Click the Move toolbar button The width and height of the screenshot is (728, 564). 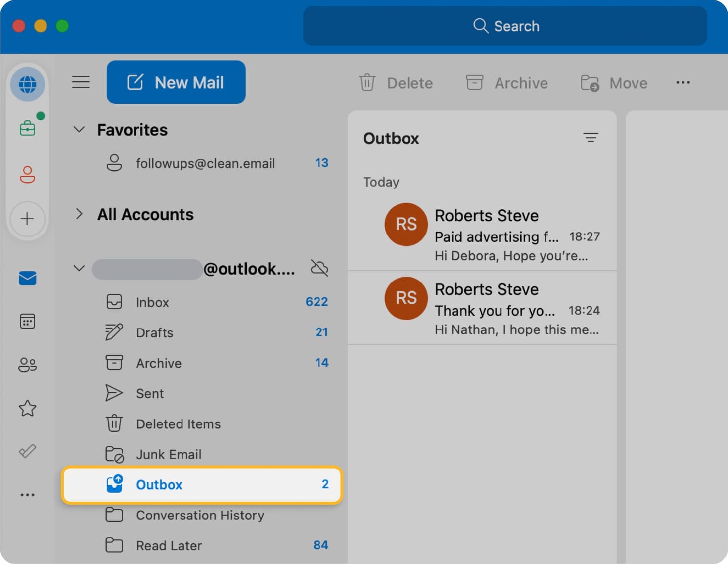tap(614, 83)
